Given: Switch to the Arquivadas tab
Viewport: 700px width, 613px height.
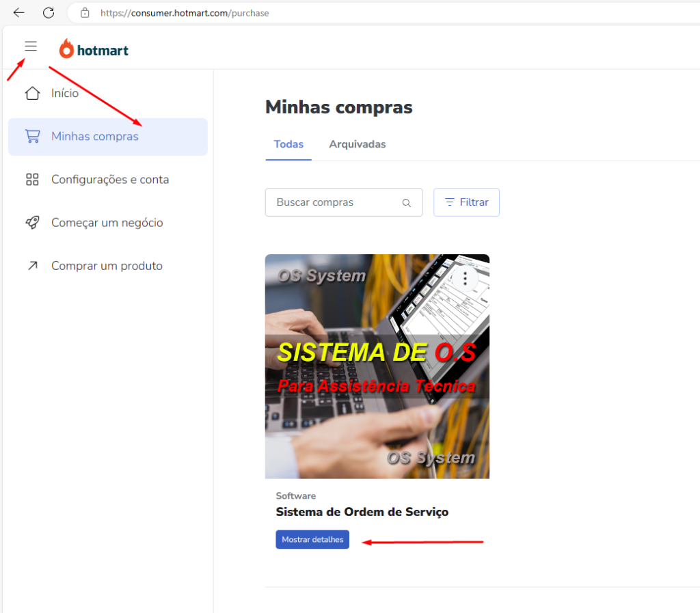Looking at the screenshot, I should (x=357, y=144).
